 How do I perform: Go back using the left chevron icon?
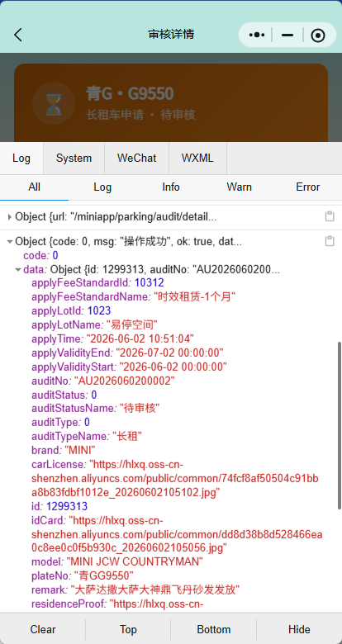(x=17, y=35)
